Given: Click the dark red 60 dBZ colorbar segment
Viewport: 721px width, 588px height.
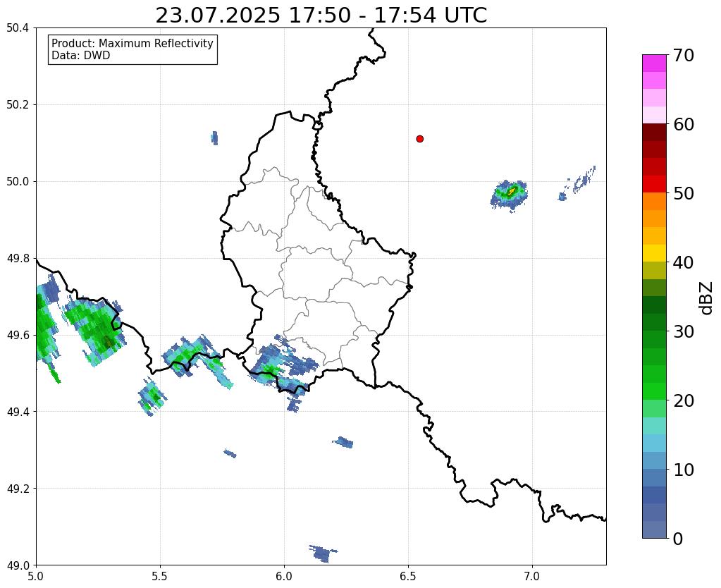Looking at the screenshot, I should point(654,132).
